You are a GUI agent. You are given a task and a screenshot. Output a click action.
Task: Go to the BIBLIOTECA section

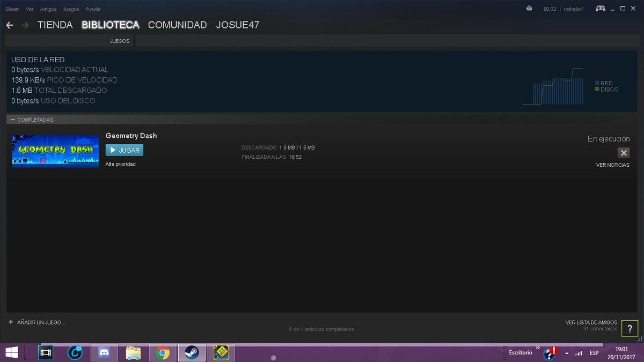[111, 25]
